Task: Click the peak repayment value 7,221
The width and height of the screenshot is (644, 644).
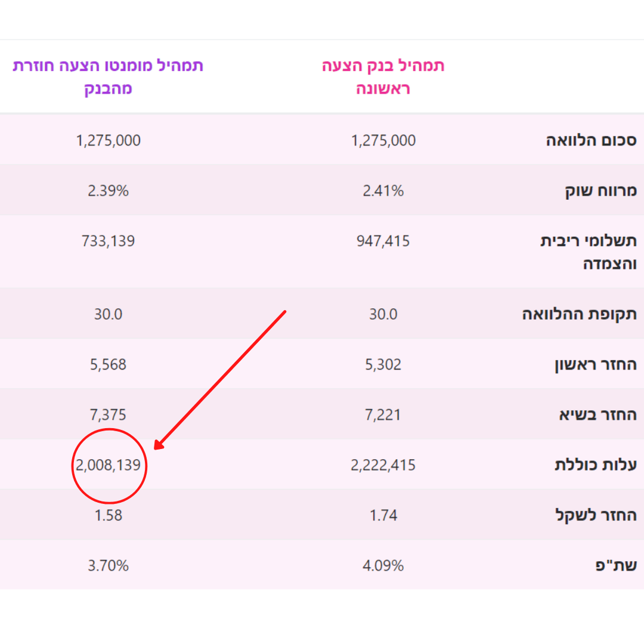Action: tap(383, 415)
